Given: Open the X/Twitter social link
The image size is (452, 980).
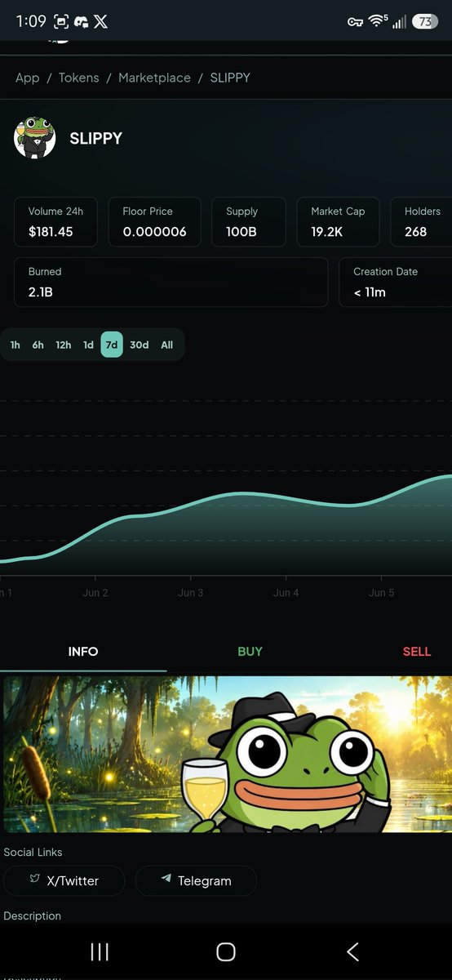Looking at the screenshot, I should 64,880.
